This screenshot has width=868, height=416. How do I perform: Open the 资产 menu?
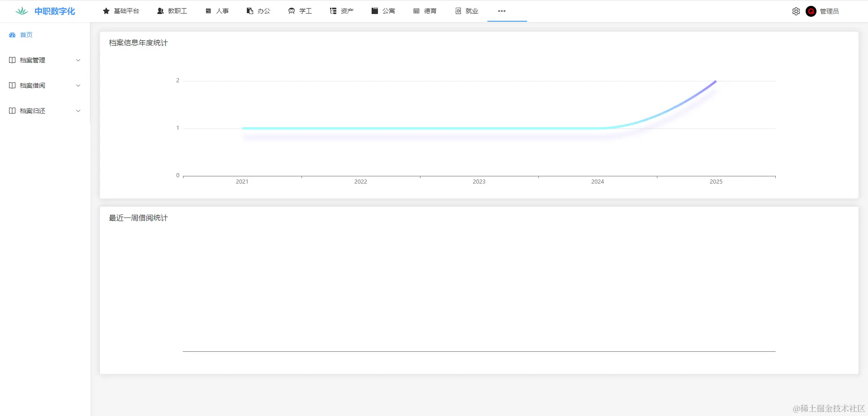pos(342,11)
